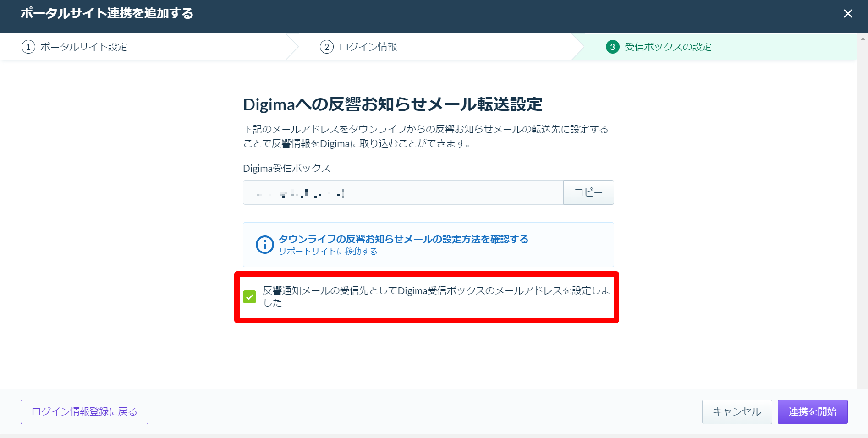Click the 連携を開始 button

(813, 412)
